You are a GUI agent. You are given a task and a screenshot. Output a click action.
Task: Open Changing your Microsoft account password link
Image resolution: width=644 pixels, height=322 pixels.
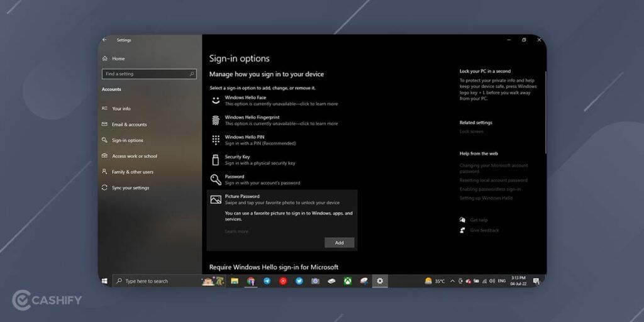(494, 169)
